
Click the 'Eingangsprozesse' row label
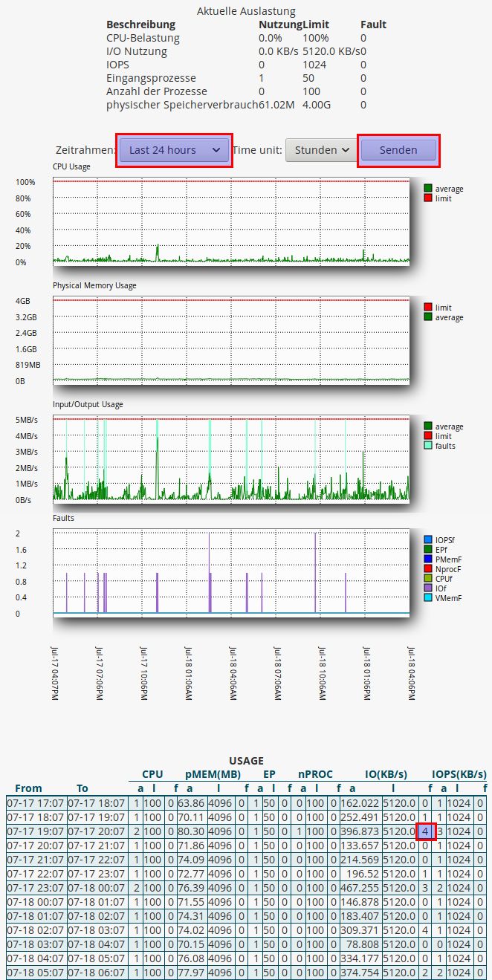click(x=151, y=78)
